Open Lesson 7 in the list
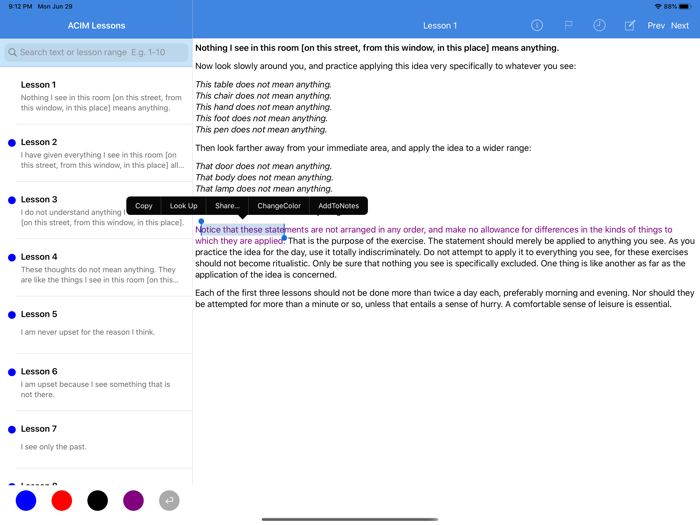Image resolution: width=700 pixels, height=525 pixels. [96, 440]
